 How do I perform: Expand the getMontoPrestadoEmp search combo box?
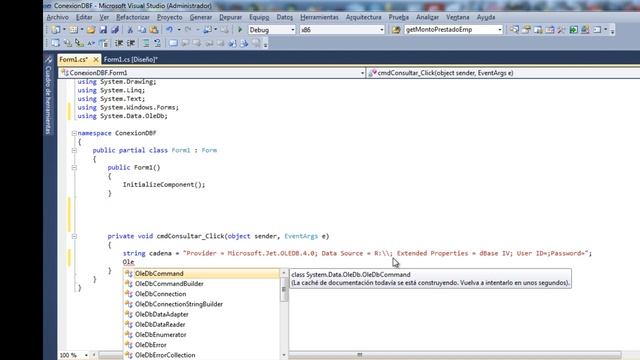(x=500, y=30)
